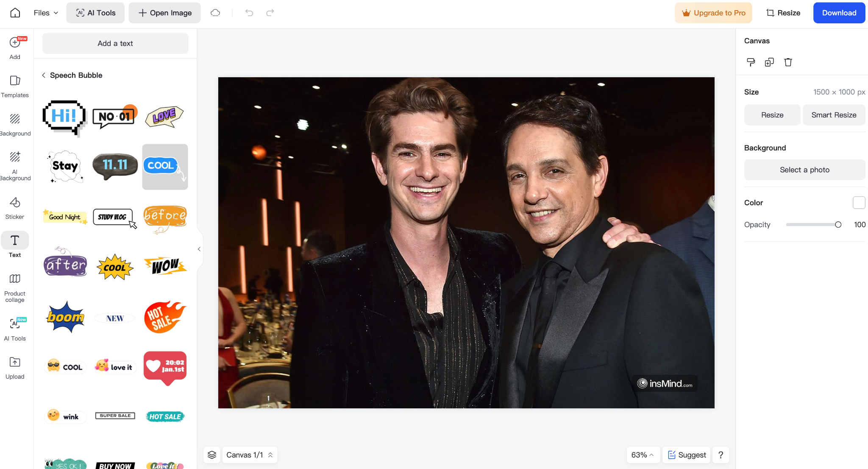The width and height of the screenshot is (868, 469).
Task: Click the Download button top right
Action: point(838,13)
